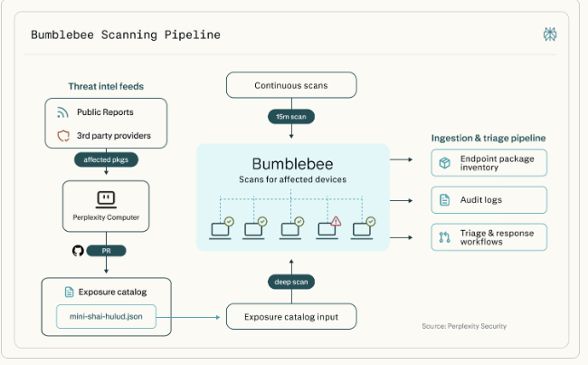Click the Perplexity Computer laptop icon

(x=106, y=199)
